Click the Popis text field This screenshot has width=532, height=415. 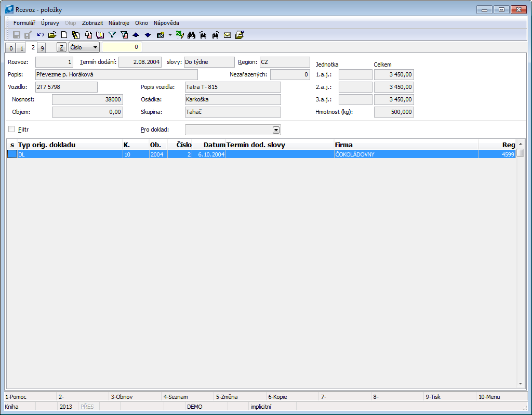click(x=116, y=74)
